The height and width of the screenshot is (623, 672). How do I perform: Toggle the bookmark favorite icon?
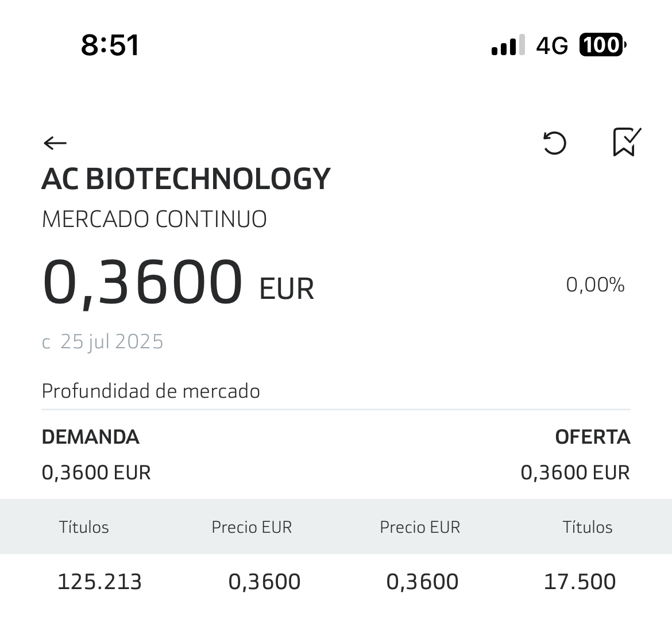(627, 142)
